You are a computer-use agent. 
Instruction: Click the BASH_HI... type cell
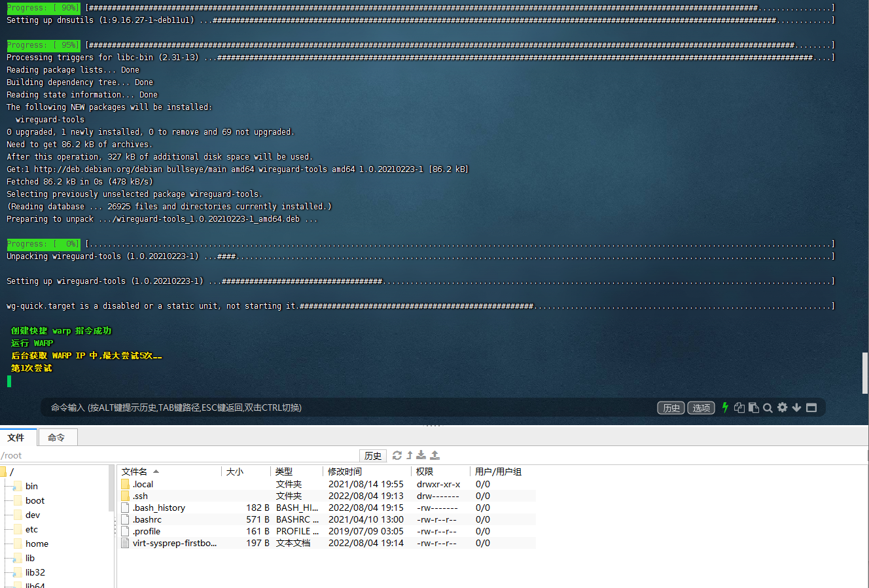tap(297, 508)
